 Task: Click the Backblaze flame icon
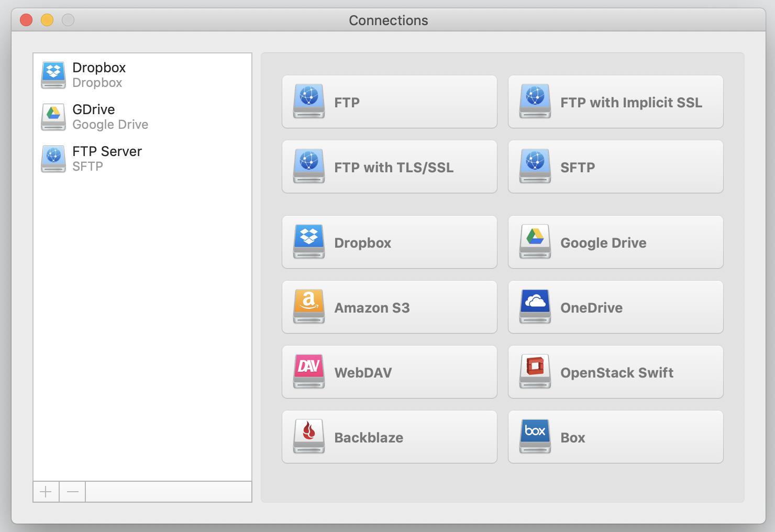[309, 437]
